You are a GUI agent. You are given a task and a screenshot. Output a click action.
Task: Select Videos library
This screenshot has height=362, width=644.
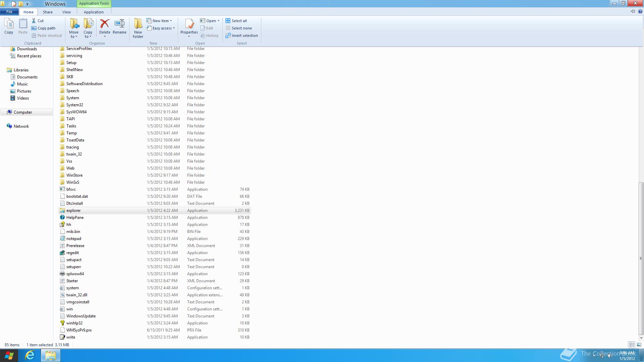23,98
